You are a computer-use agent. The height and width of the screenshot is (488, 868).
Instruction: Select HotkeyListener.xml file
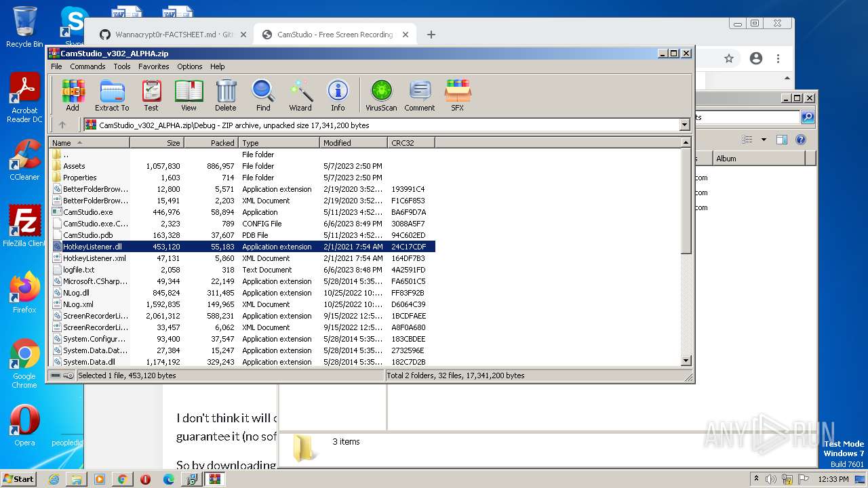[x=242, y=258]
